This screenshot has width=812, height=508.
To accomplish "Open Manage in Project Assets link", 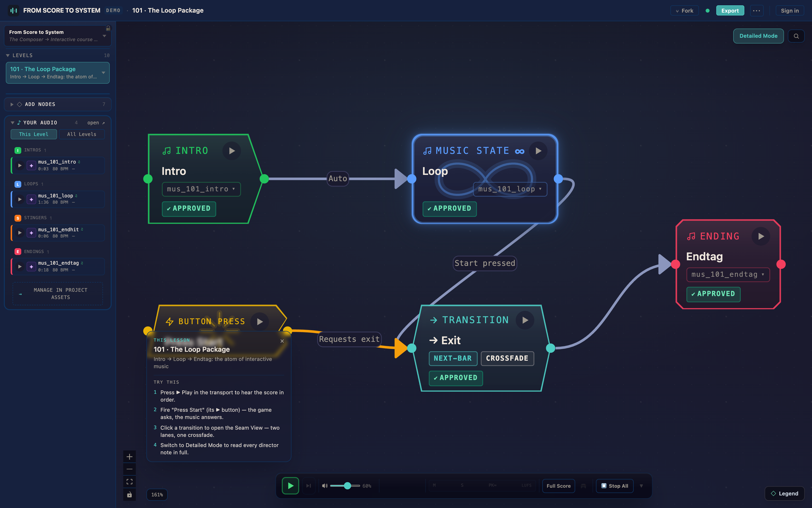I will (x=58, y=294).
